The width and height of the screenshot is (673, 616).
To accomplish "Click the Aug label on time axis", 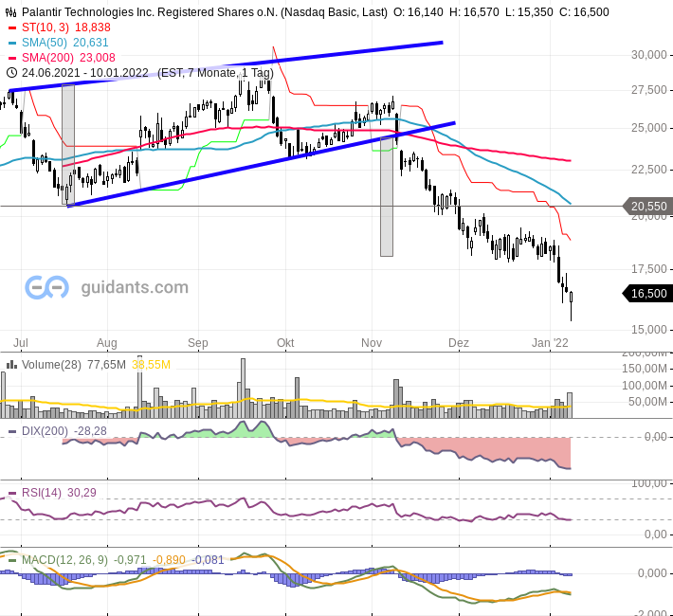I will [106, 342].
